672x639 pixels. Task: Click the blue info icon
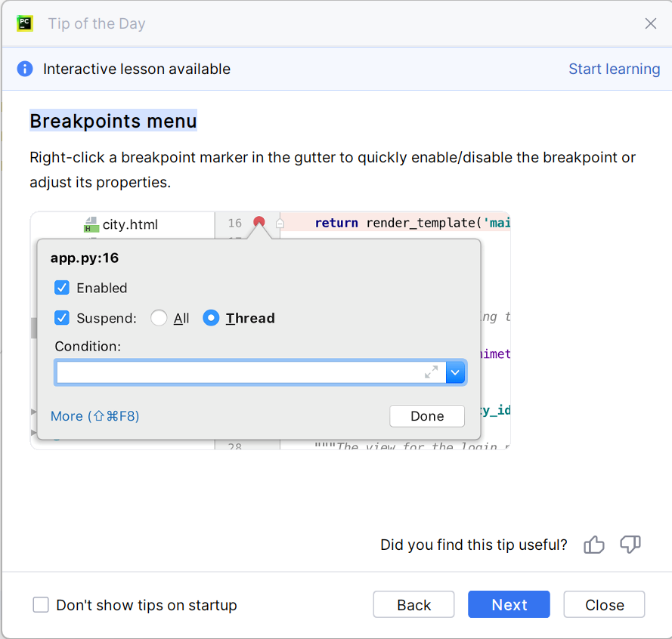coord(25,69)
